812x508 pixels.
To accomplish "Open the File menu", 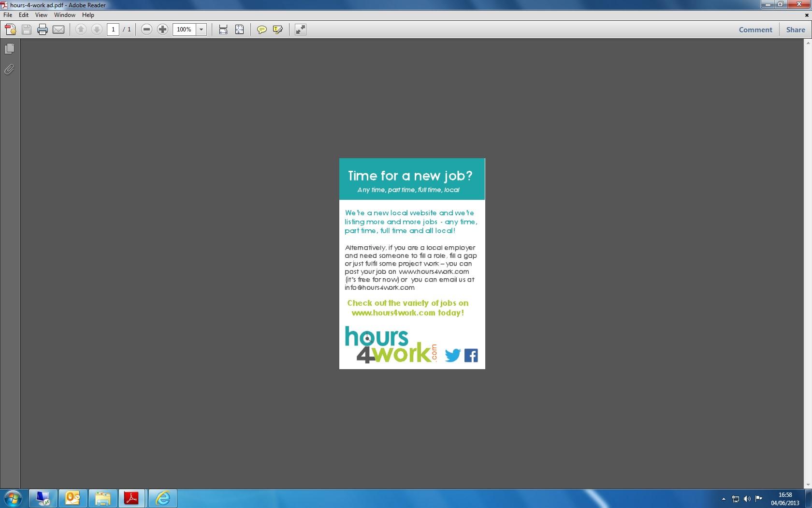I will point(8,15).
